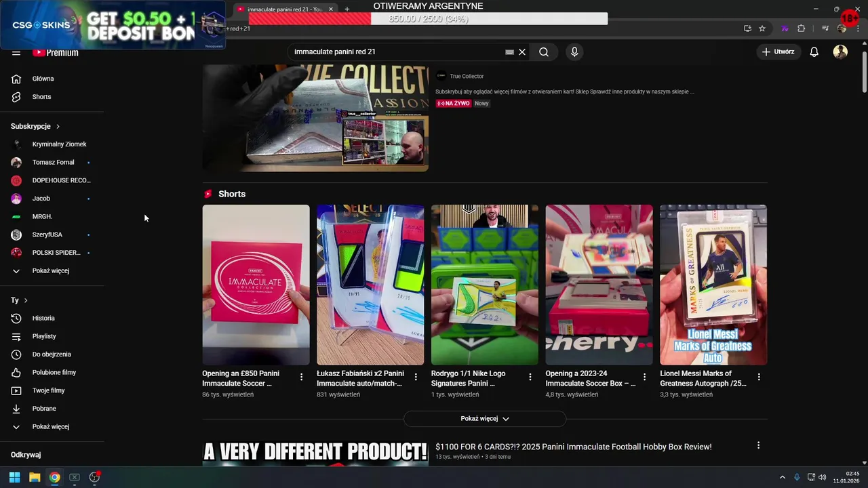Open the Opening an £850 Panini short
The height and width of the screenshot is (488, 868).
click(x=256, y=285)
